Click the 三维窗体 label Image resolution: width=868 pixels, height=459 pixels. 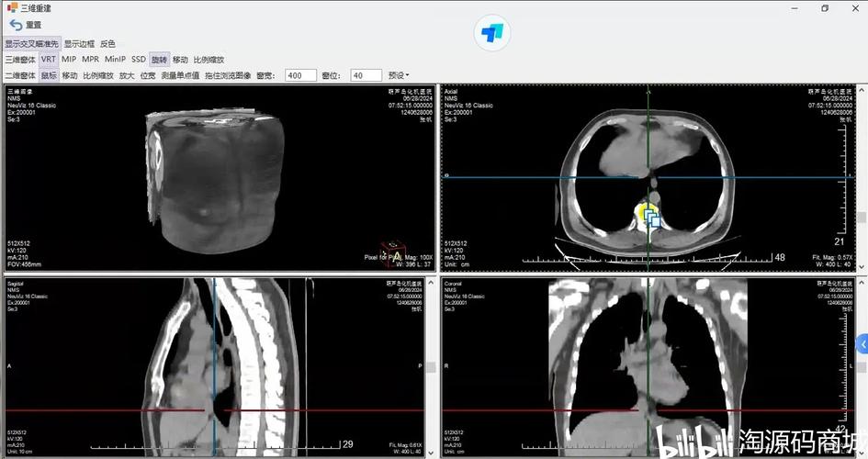[20, 59]
